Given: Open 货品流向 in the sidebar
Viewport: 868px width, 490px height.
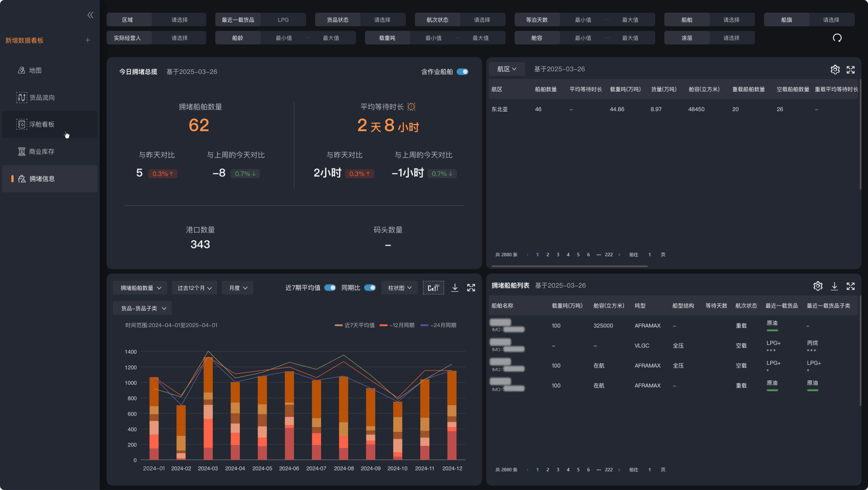Looking at the screenshot, I should click(x=42, y=97).
